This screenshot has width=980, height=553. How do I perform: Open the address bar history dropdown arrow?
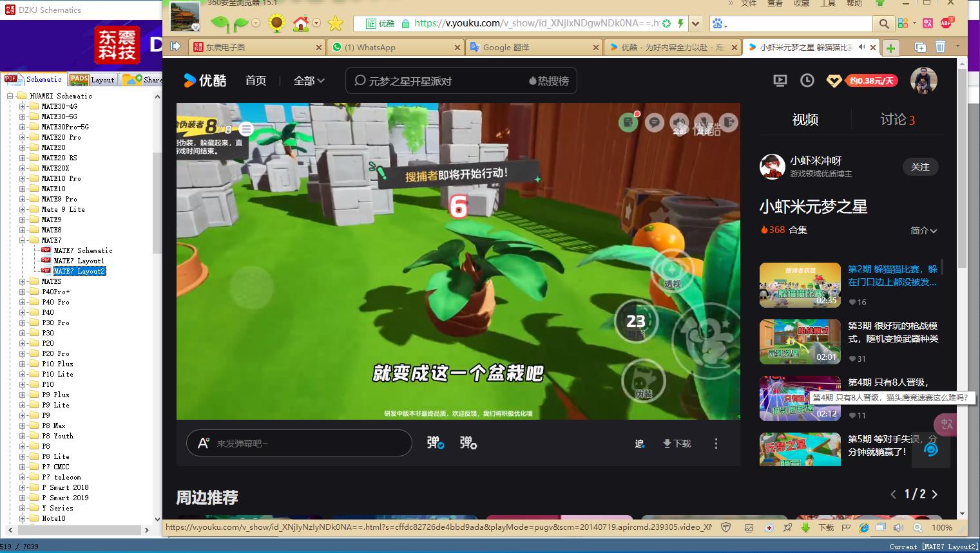(695, 24)
